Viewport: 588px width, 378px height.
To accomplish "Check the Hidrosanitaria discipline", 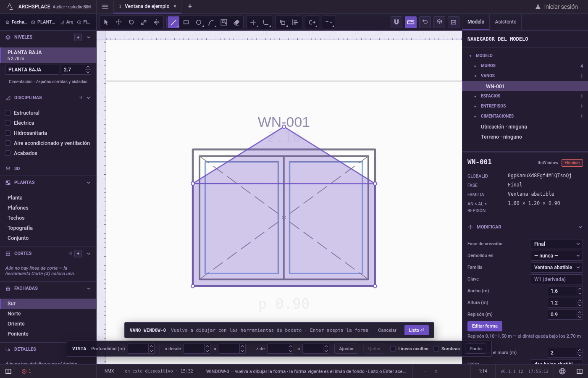I will (8, 133).
